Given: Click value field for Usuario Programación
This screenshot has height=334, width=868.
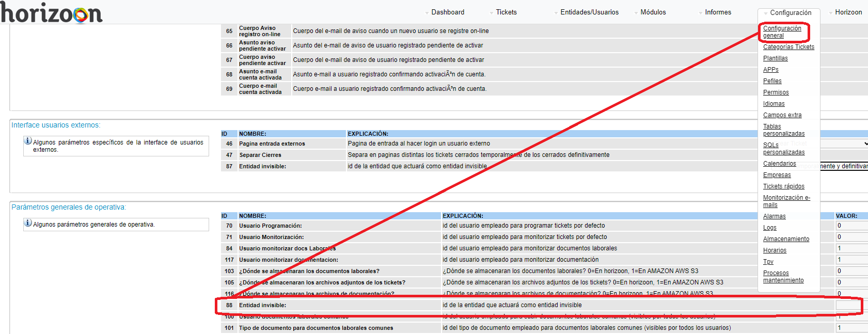Looking at the screenshot, I should point(851,226).
